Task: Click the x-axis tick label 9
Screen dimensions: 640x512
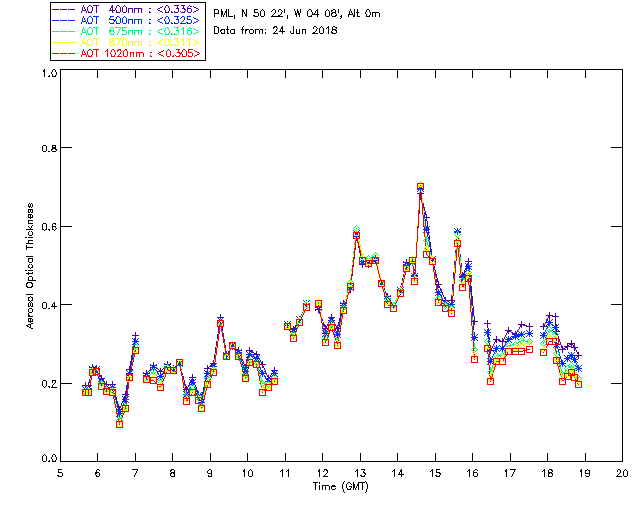Action: 210,473
